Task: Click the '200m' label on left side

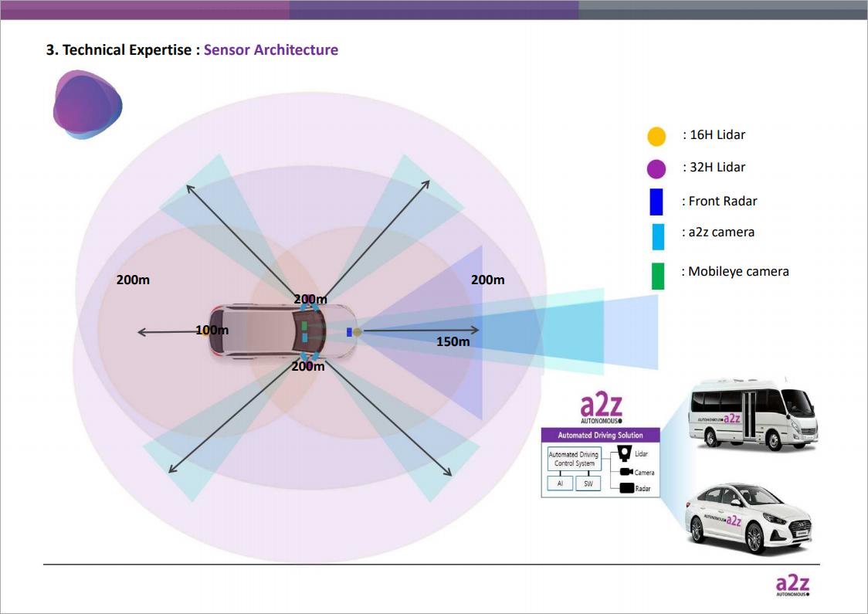Action: [133, 280]
